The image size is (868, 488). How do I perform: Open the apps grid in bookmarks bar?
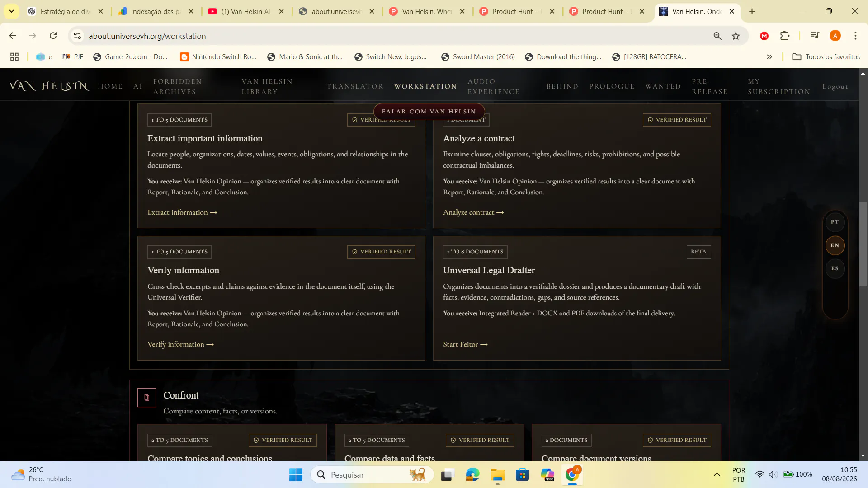(x=14, y=56)
